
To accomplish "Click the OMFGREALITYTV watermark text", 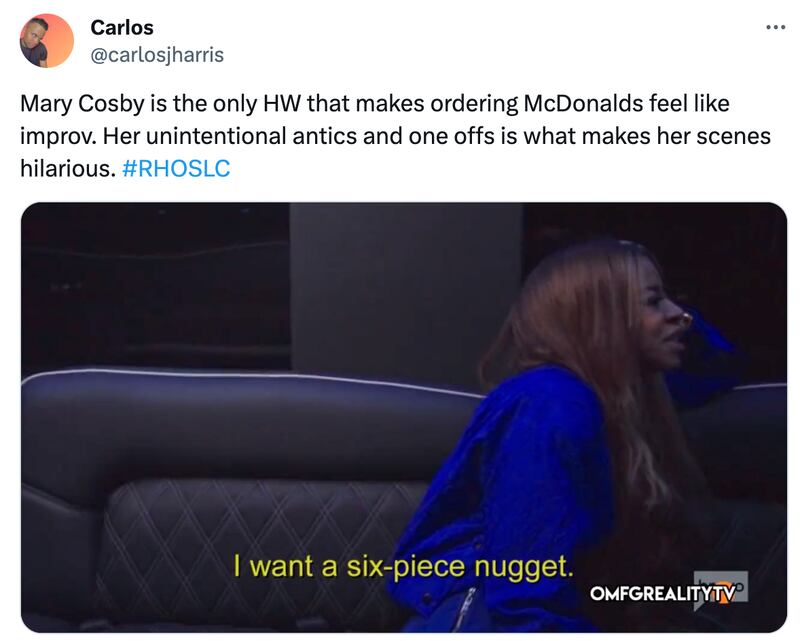I will [663, 594].
